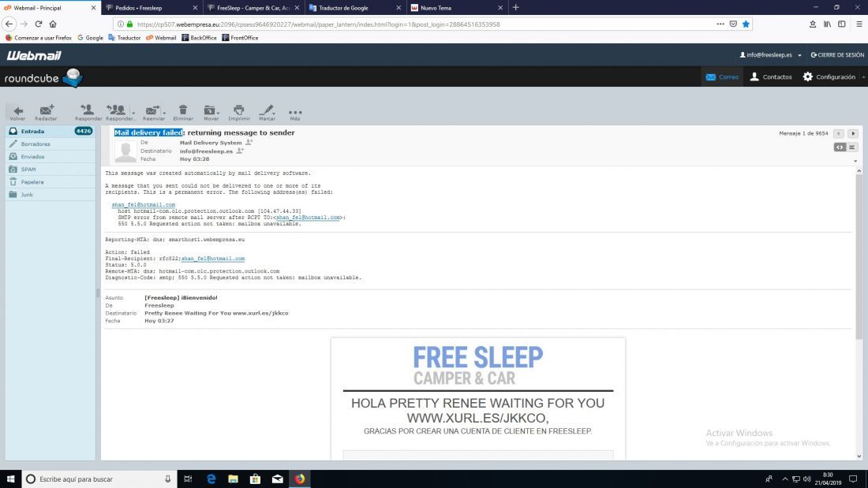Open the first shan_fel@hotmail.com link
Image resolution: width=868 pixels, height=488 pixels.
click(144, 205)
